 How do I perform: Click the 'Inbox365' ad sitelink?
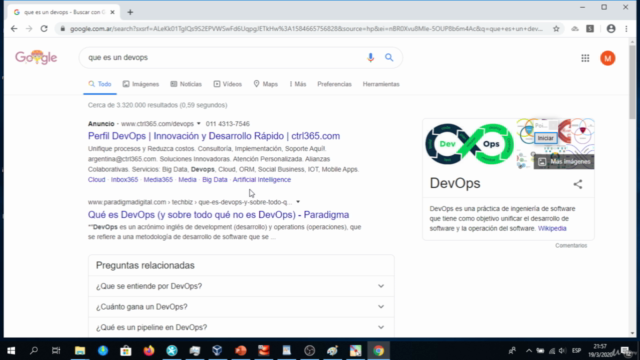click(124, 180)
